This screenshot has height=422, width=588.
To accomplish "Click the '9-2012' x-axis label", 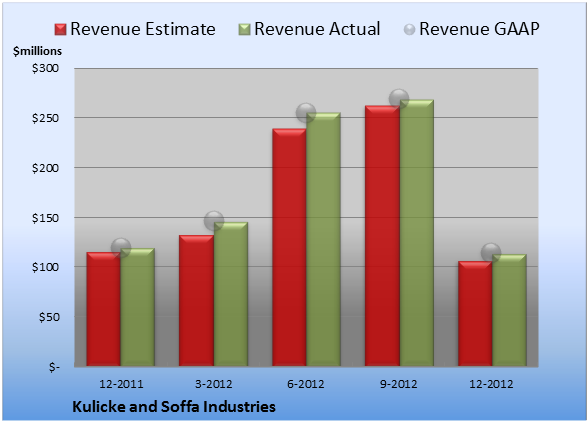I will pyautogui.click(x=399, y=384).
